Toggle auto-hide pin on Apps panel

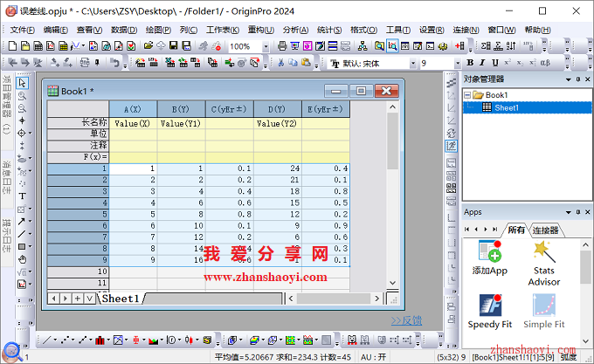(x=578, y=212)
